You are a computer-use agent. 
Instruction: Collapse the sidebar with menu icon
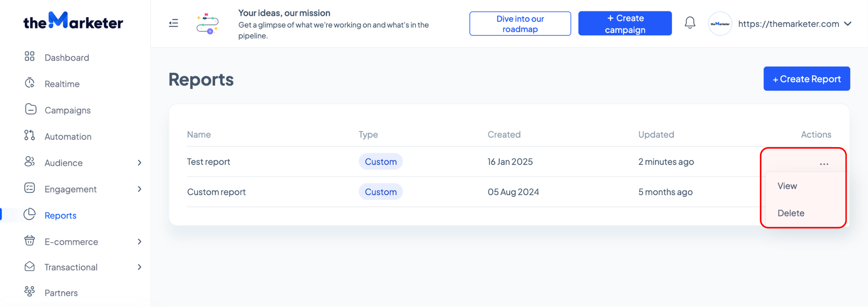coord(174,23)
